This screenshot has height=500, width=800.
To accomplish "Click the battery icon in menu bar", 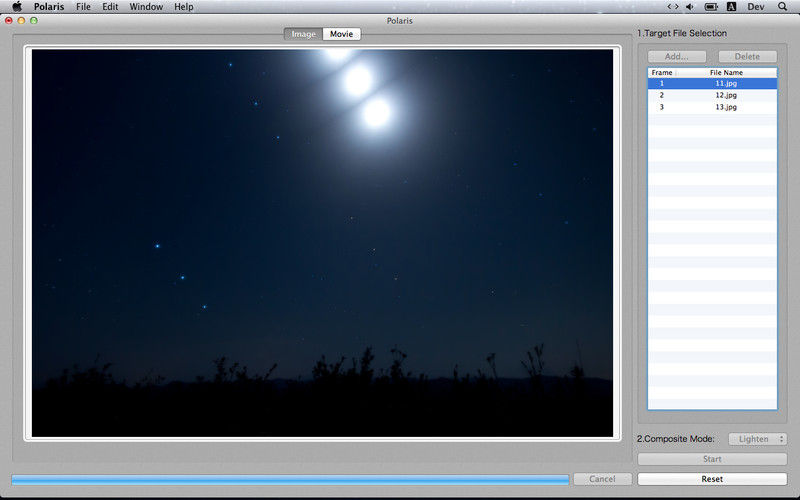I will [711, 7].
